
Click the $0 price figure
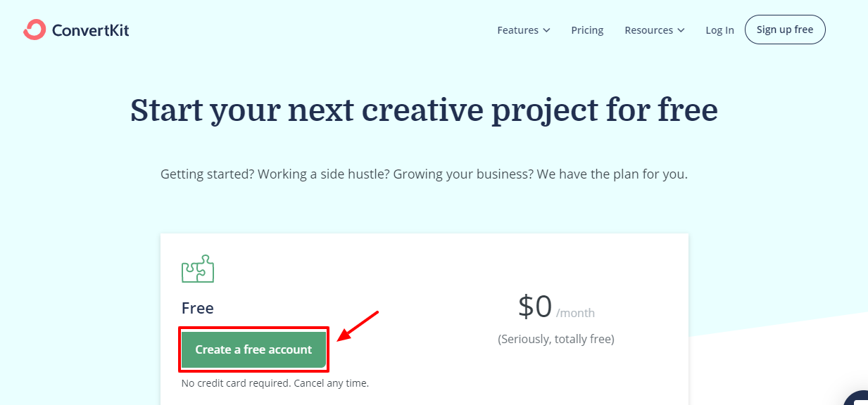click(x=535, y=307)
